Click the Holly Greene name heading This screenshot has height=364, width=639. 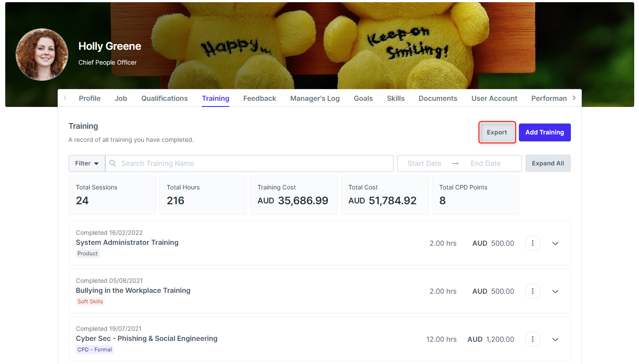click(x=110, y=46)
